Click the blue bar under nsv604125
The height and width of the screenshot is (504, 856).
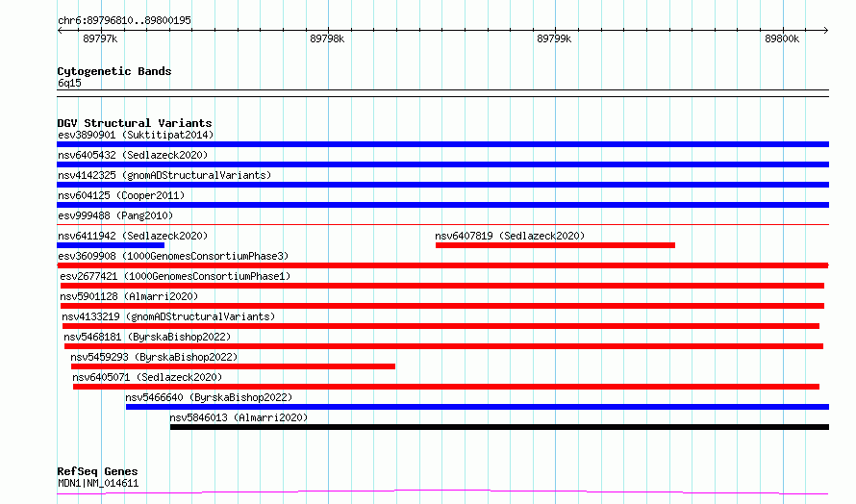pyautogui.click(x=442, y=205)
